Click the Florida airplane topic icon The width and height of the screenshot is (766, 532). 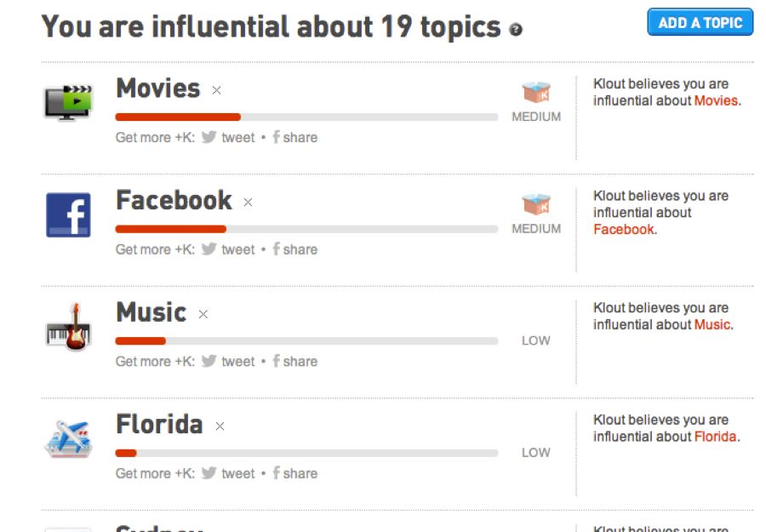[x=68, y=438]
